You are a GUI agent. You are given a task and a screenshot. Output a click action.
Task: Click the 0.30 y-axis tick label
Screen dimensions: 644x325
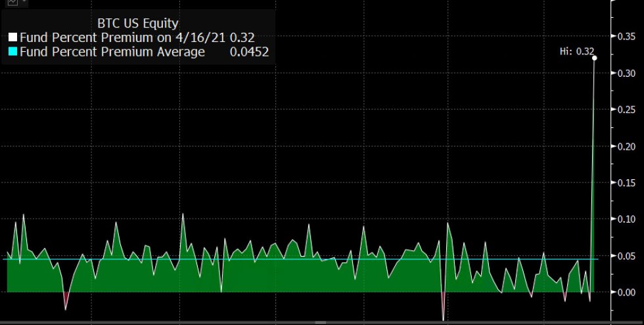[626, 73]
